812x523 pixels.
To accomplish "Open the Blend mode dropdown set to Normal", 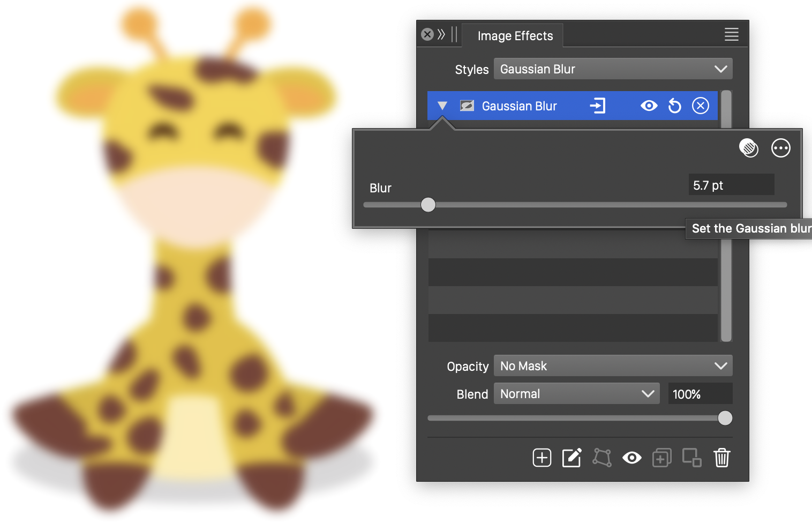I will 576,394.
